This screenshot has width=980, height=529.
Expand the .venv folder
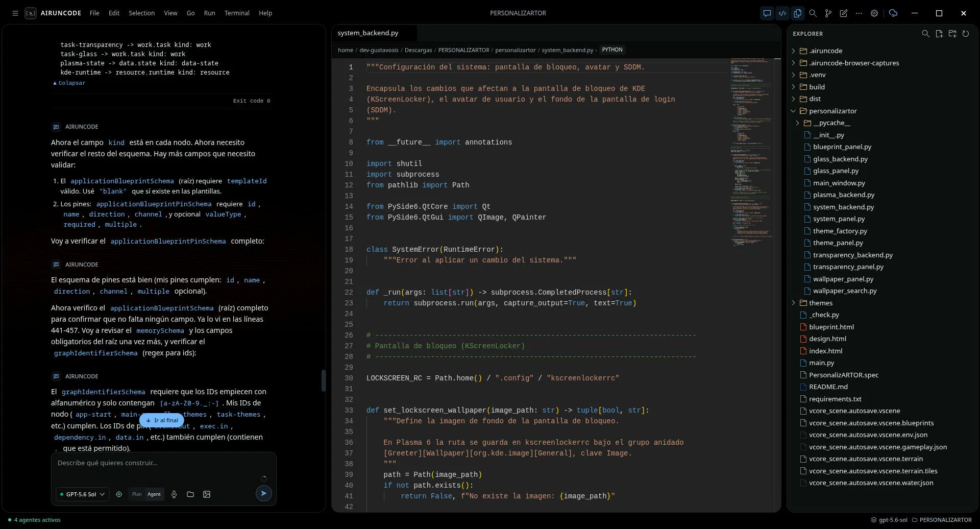click(x=794, y=75)
